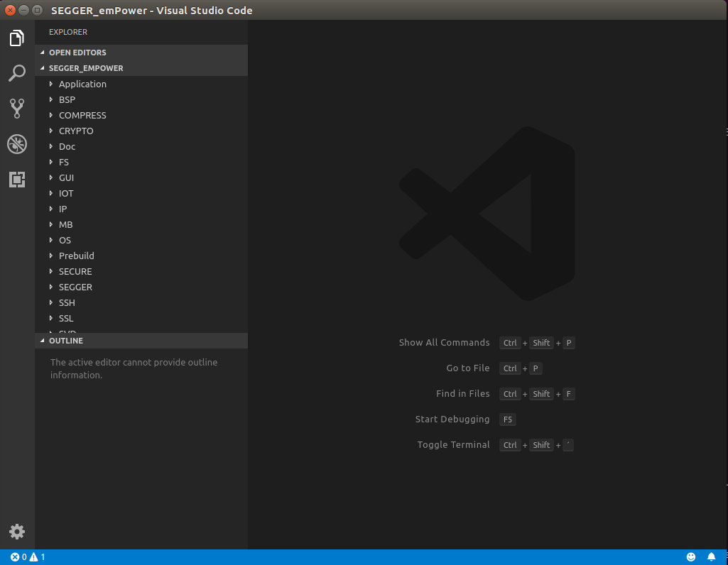Collapse the Open Editors section
Viewport: 728px width, 565px height.
pyautogui.click(x=77, y=53)
